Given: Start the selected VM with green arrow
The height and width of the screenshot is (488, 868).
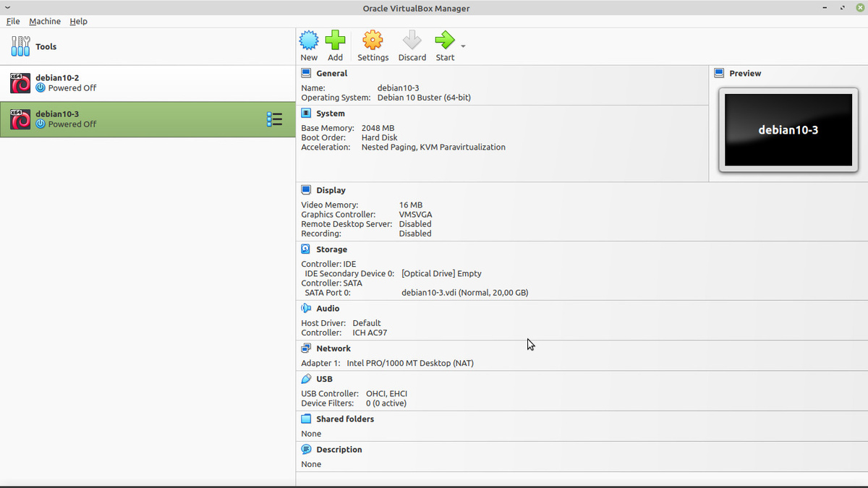Looking at the screenshot, I should pos(445,40).
